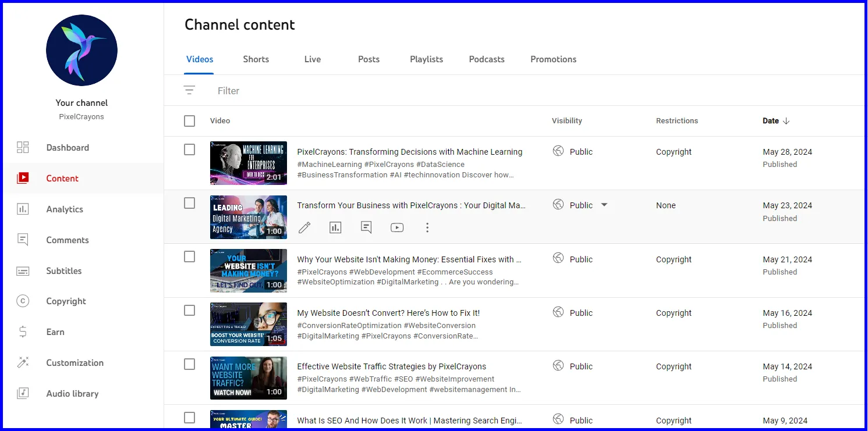The height and width of the screenshot is (431, 868).
Task: Tick the checkbox for the Machine Learning video
Action: pos(189,149)
